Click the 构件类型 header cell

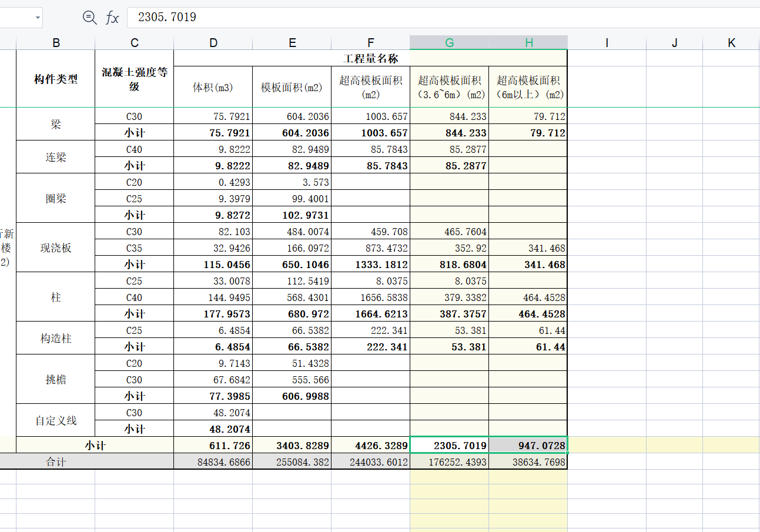56,79
